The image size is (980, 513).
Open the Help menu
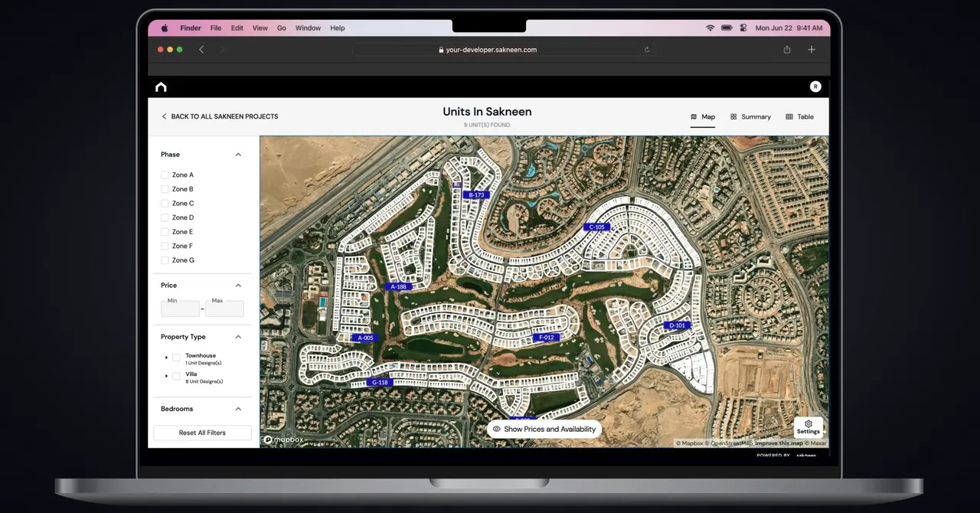click(x=338, y=28)
